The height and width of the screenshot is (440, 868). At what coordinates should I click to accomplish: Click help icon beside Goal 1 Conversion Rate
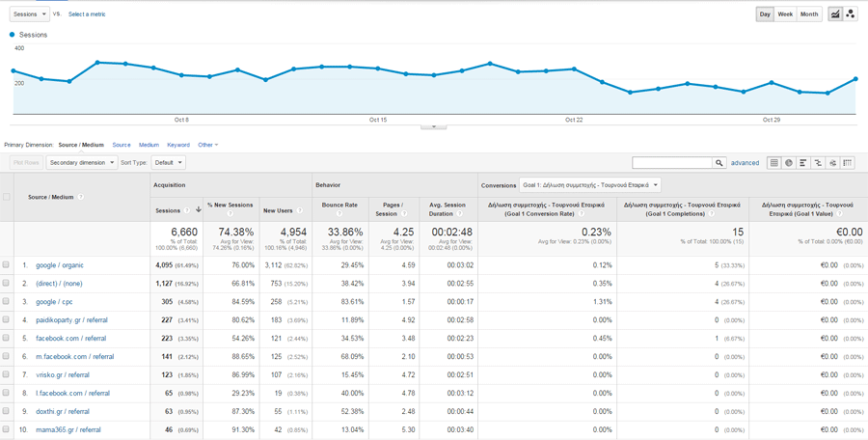(581, 213)
